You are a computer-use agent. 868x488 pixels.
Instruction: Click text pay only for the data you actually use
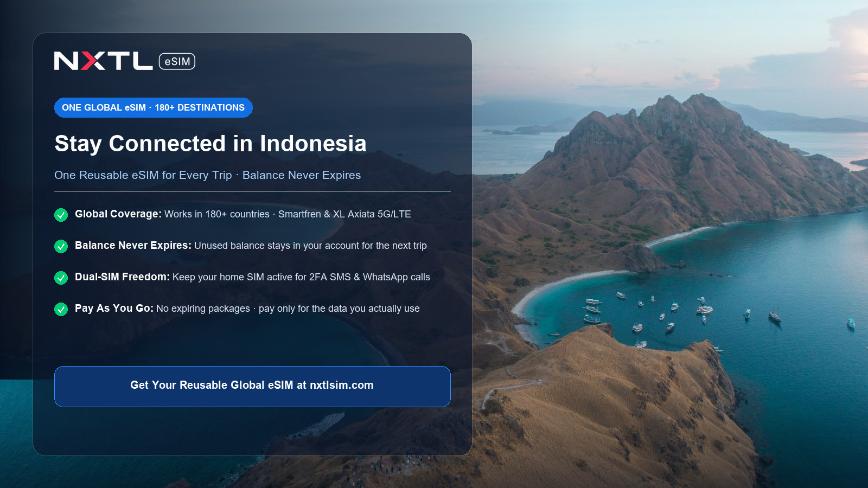point(339,309)
